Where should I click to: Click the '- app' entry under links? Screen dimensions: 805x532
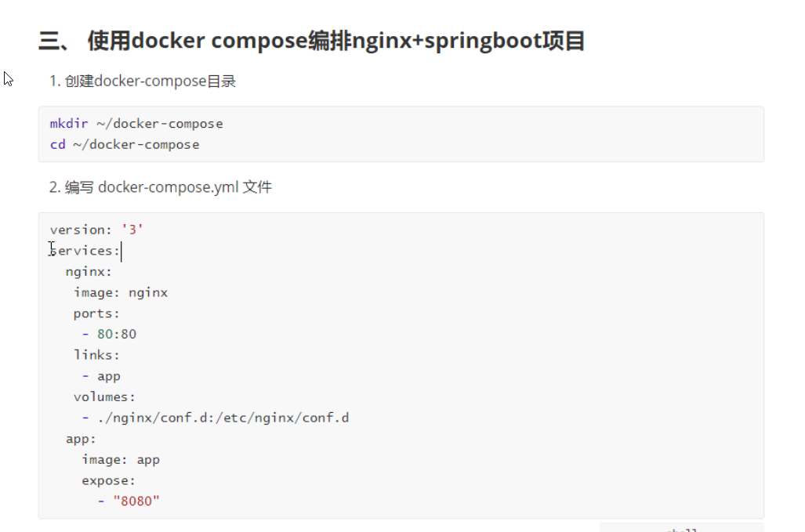pyautogui.click(x=101, y=376)
